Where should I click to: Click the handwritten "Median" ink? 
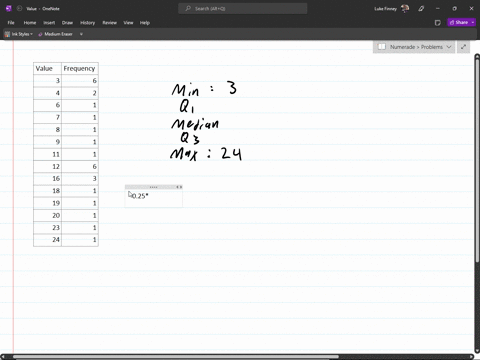point(195,124)
